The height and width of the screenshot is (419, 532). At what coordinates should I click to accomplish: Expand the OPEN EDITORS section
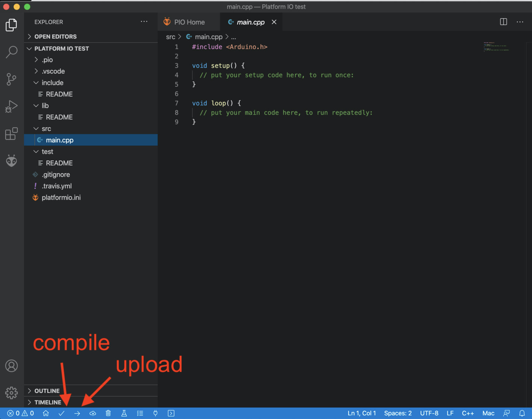(x=91, y=36)
